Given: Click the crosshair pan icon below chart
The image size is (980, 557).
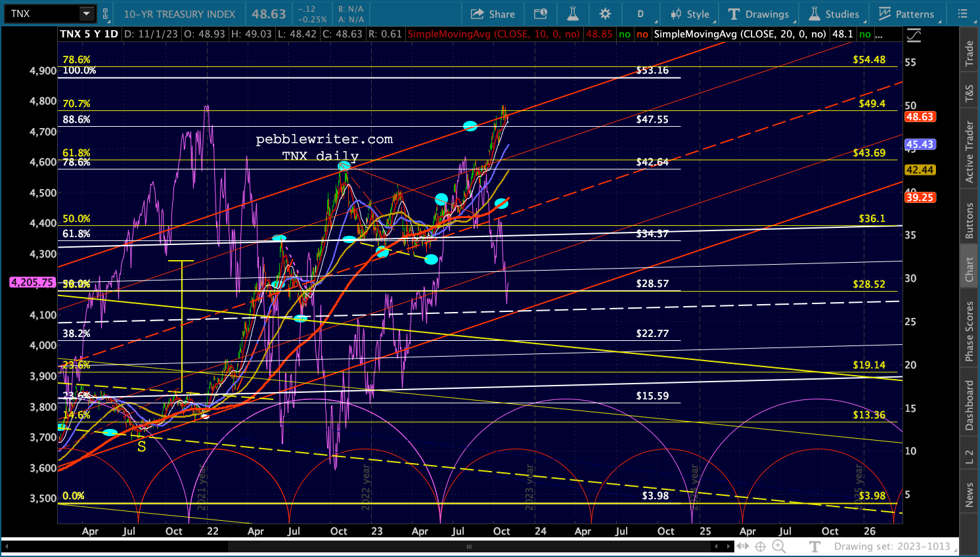Looking at the screenshot, I should click(761, 546).
